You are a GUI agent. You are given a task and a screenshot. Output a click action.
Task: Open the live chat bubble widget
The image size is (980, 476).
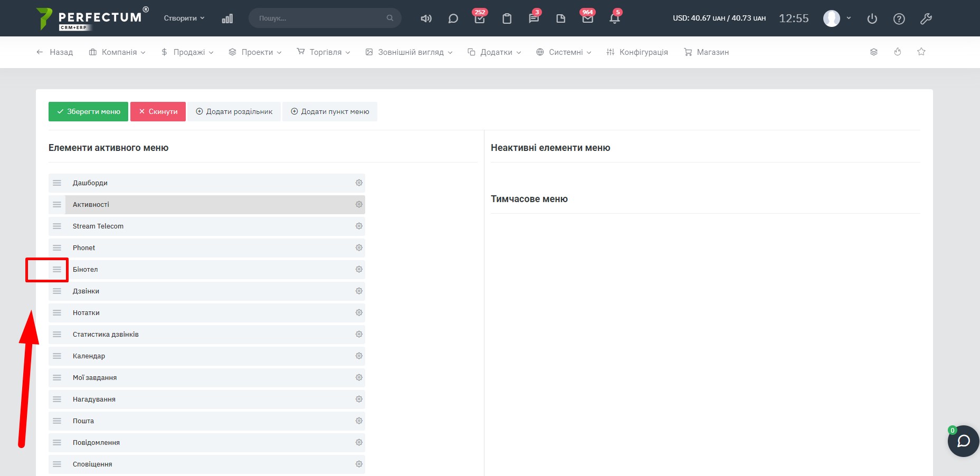tap(964, 441)
